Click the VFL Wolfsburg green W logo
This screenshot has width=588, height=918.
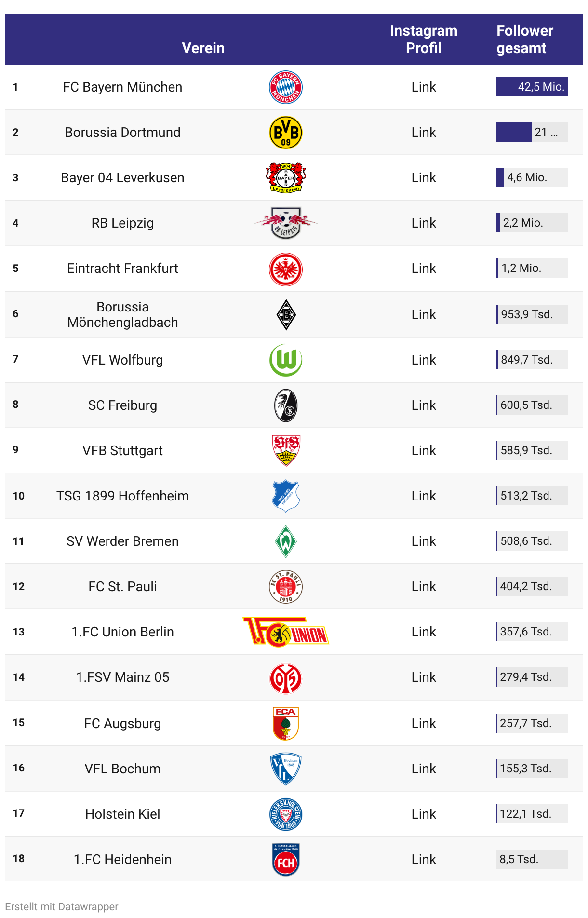pyautogui.click(x=286, y=360)
